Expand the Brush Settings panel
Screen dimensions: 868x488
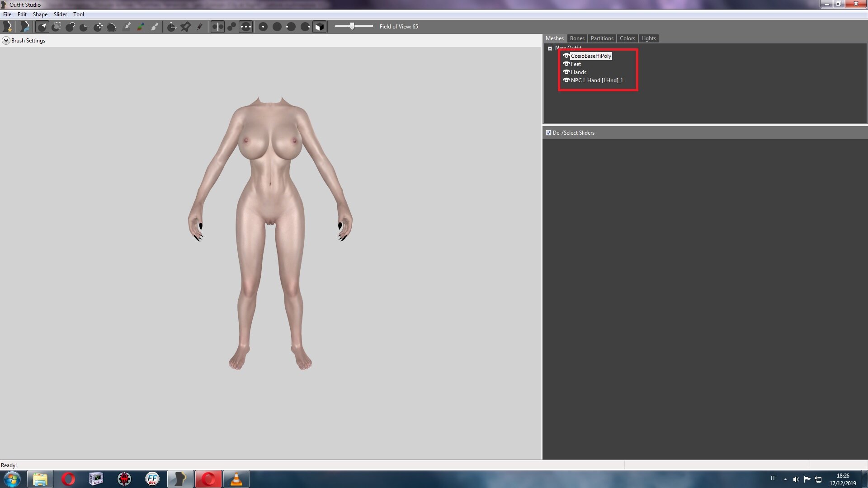click(x=6, y=41)
